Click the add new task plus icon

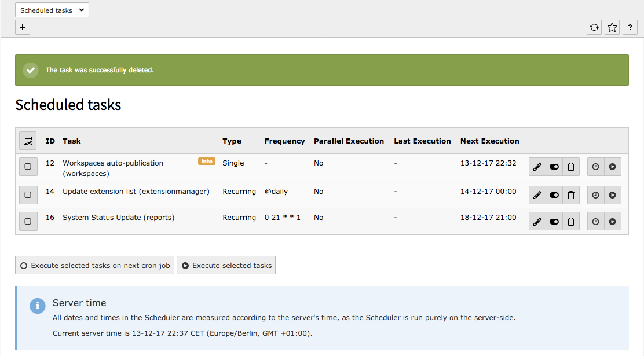tap(23, 27)
